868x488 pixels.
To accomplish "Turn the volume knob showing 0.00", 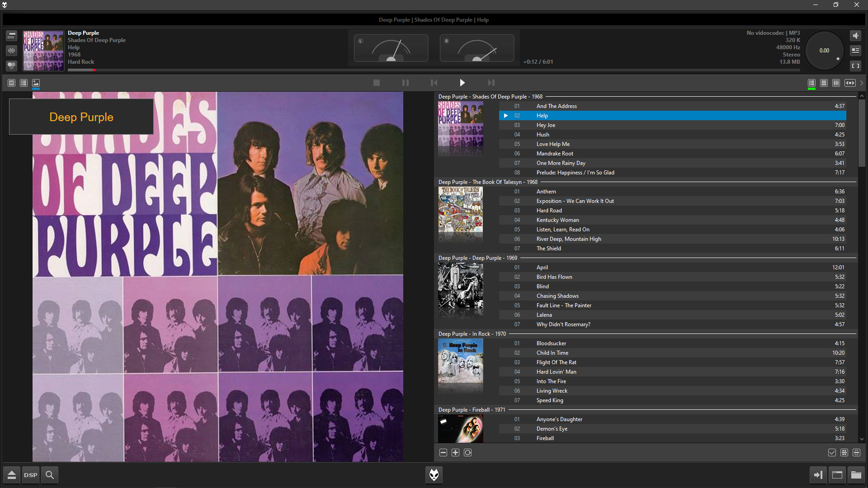I will click(x=824, y=51).
